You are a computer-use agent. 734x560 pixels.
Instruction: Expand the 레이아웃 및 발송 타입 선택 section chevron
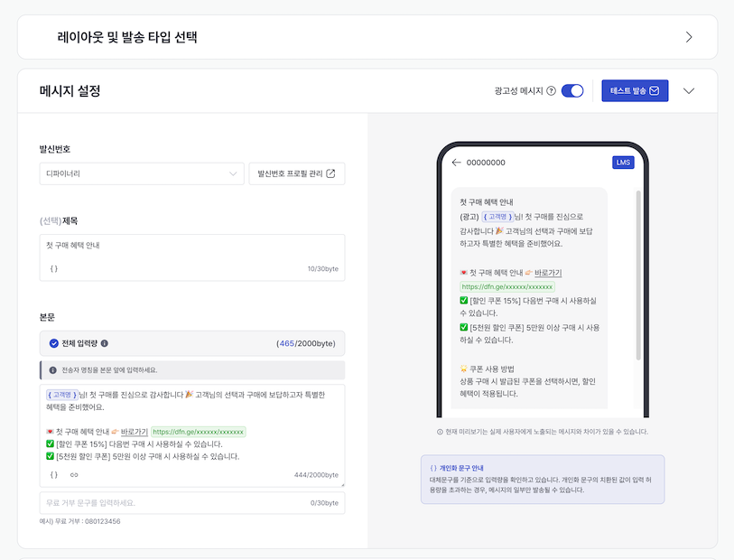click(689, 37)
